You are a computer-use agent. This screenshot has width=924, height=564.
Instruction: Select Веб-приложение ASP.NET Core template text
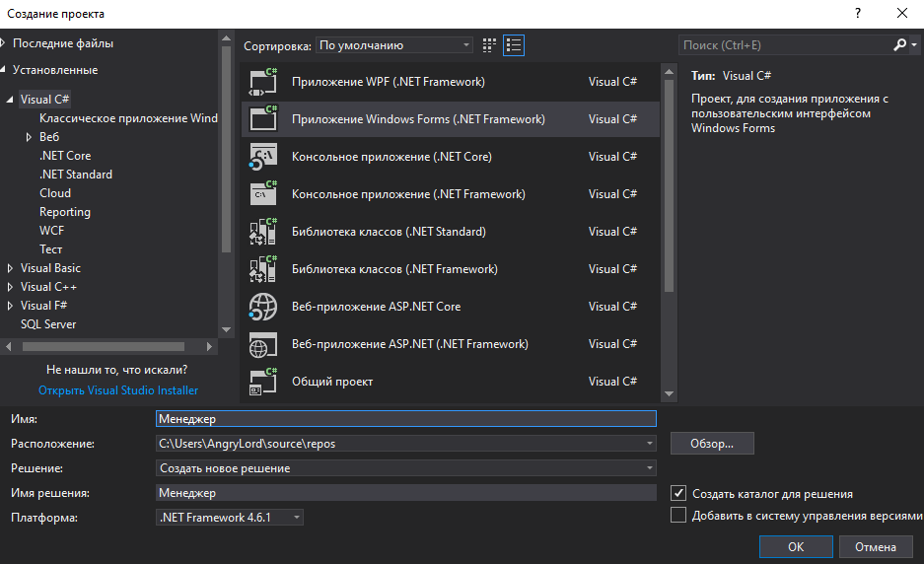[377, 307]
